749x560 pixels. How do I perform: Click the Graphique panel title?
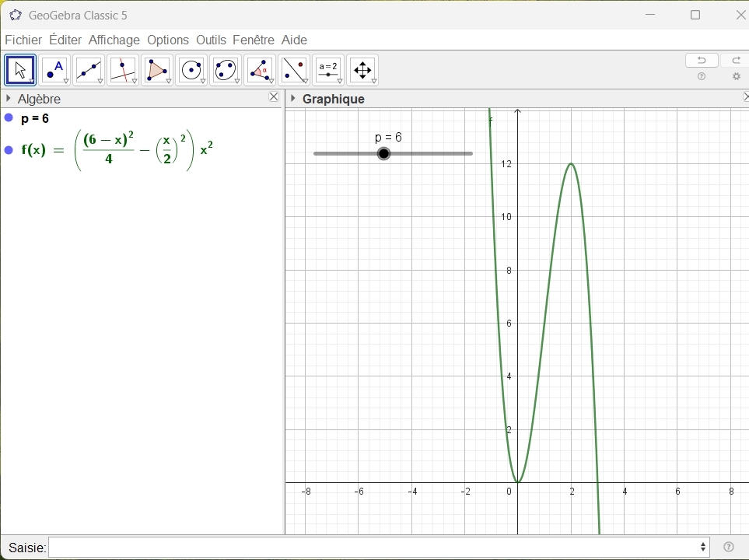coord(334,99)
